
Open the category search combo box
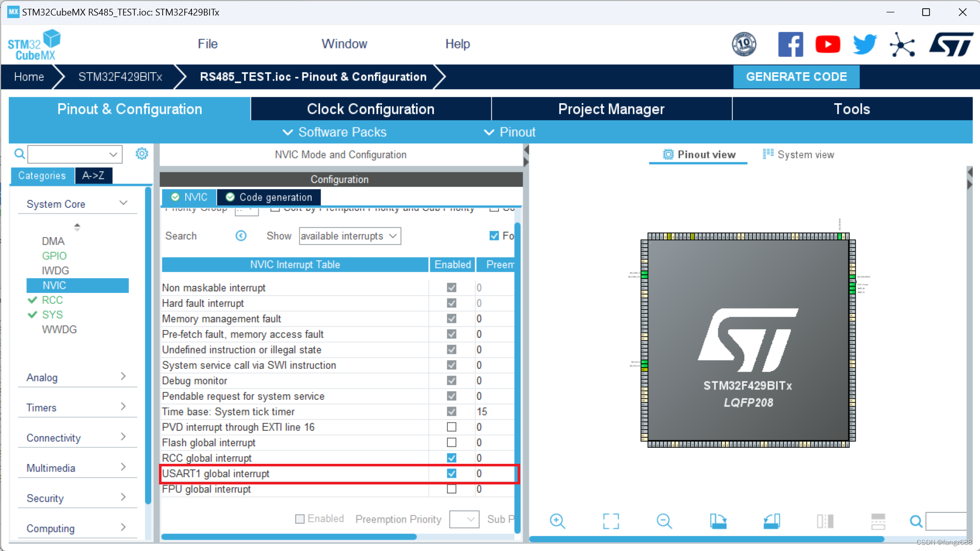[75, 154]
